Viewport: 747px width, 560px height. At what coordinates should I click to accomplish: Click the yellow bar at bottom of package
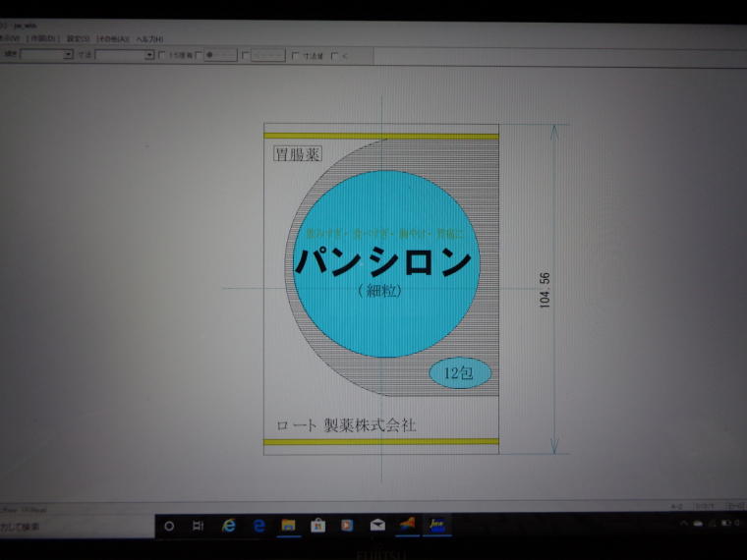[381, 442]
